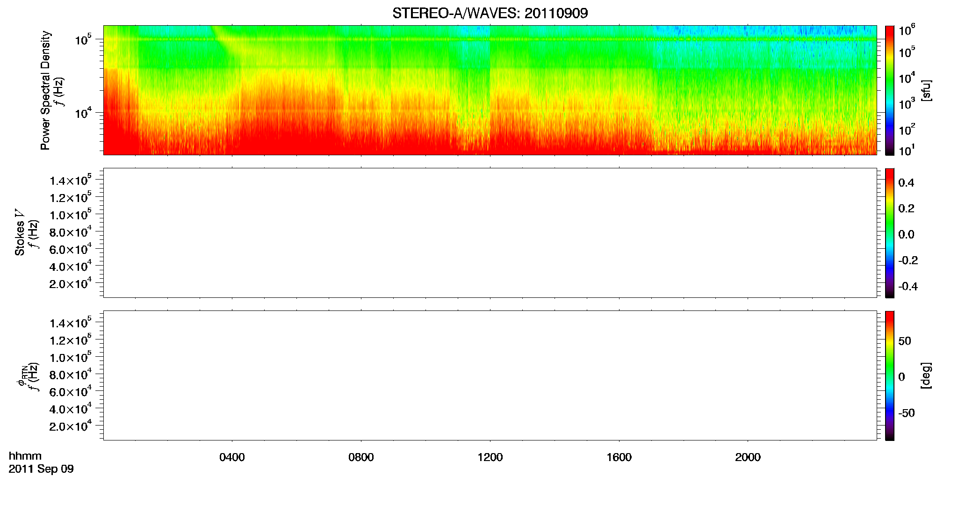Click the title STEREO-A/WAVES: 20110909
This screenshot has width=980, height=505.
click(490, 13)
